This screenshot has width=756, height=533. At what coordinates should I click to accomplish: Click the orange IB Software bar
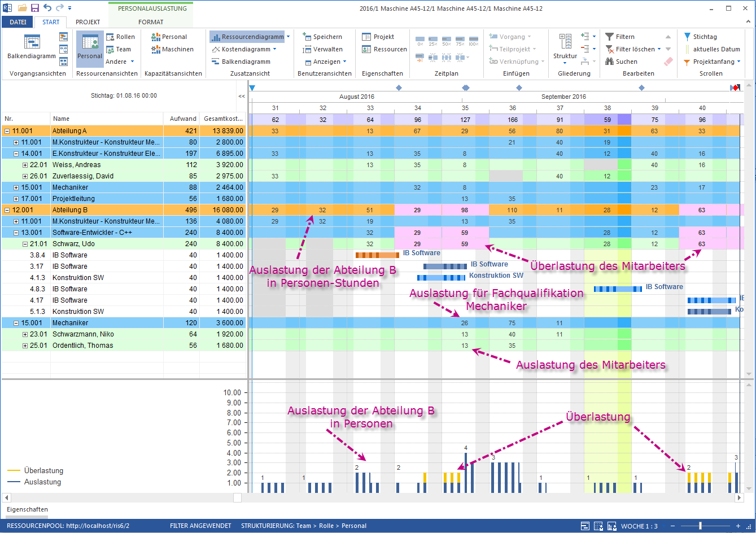377,255
